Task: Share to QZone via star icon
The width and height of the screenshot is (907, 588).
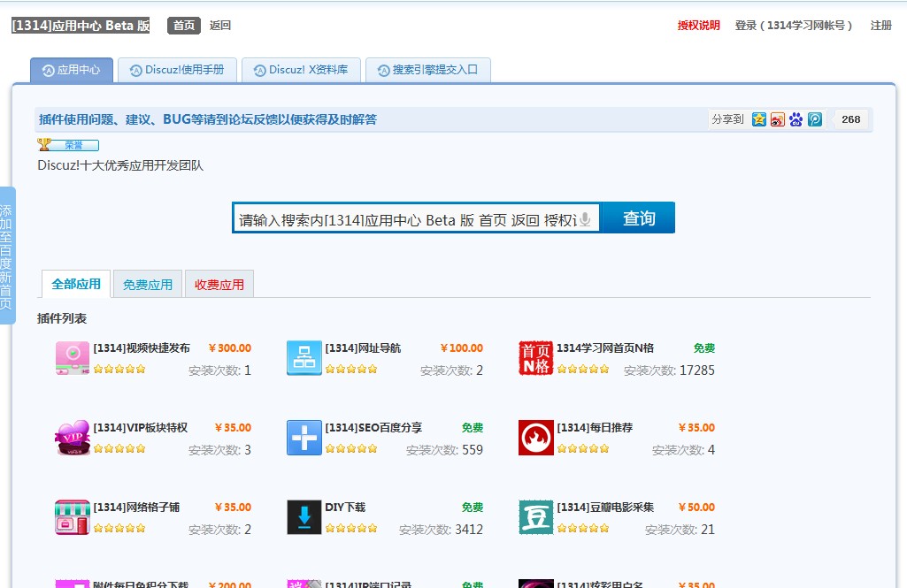Action: click(759, 119)
